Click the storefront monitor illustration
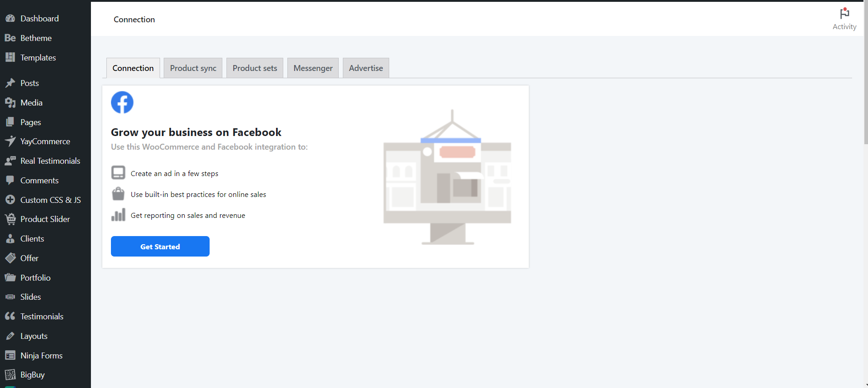 [x=447, y=177]
